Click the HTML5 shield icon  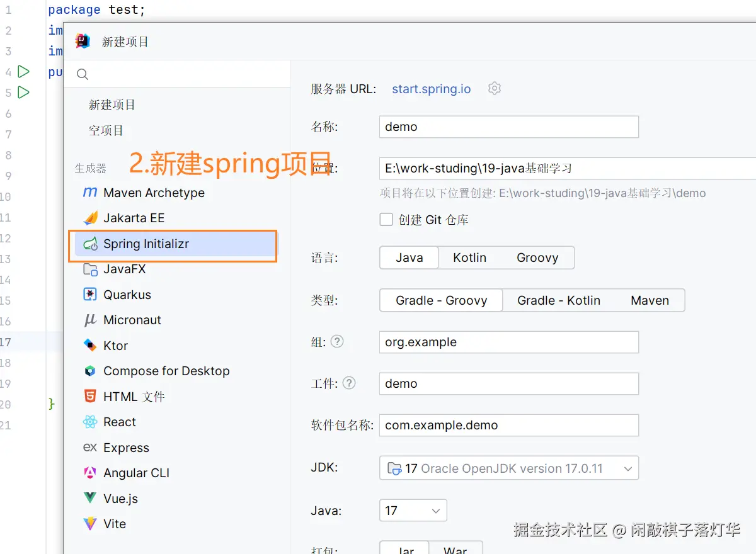click(91, 397)
